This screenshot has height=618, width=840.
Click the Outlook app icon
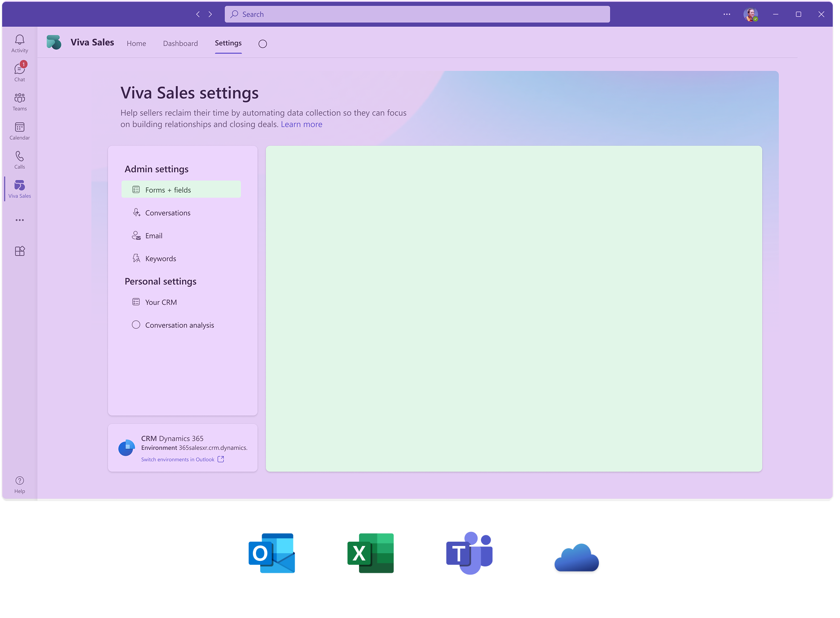272,553
